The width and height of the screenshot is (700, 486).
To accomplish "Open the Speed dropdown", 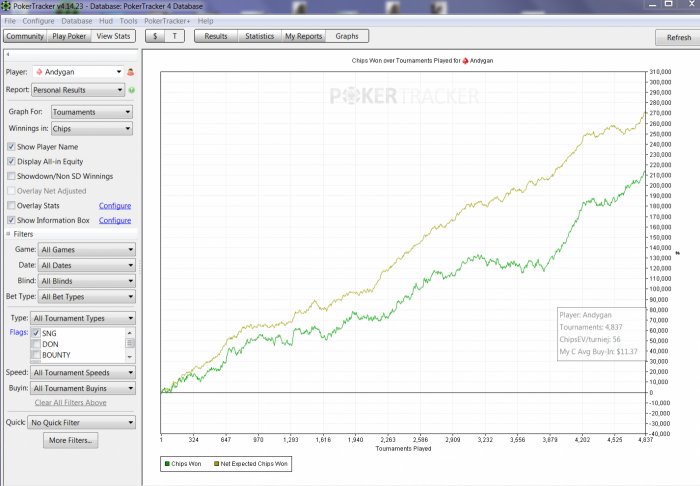I will pyautogui.click(x=83, y=373).
